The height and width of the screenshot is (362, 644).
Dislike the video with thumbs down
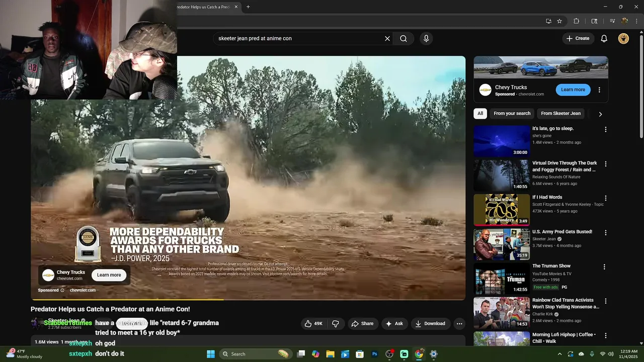click(x=336, y=324)
